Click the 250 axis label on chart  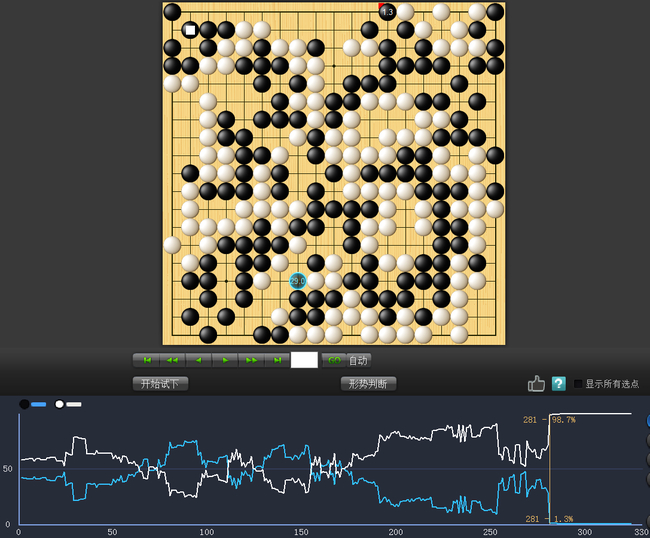coord(490,532)
